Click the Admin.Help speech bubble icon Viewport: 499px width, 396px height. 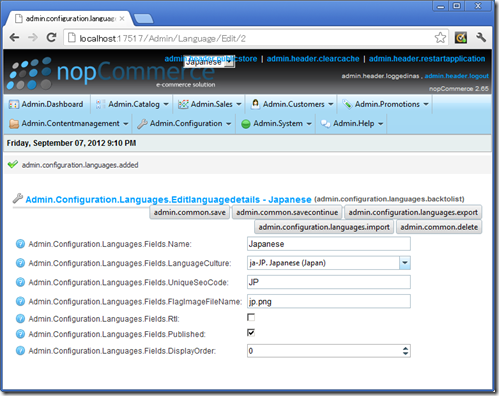point(325,124)
